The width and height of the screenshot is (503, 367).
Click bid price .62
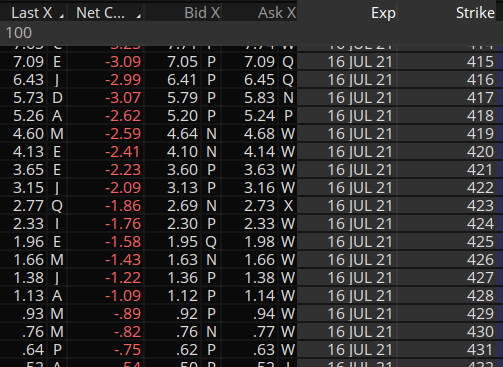[187, 350]
